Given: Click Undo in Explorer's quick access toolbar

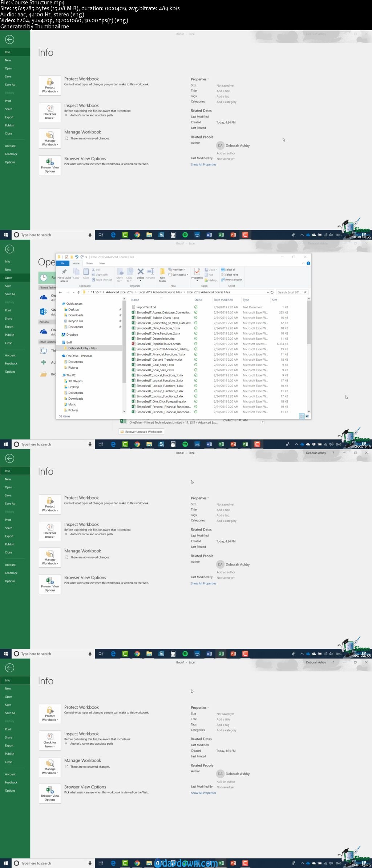Looking at the screenshot, I should 77,257.
